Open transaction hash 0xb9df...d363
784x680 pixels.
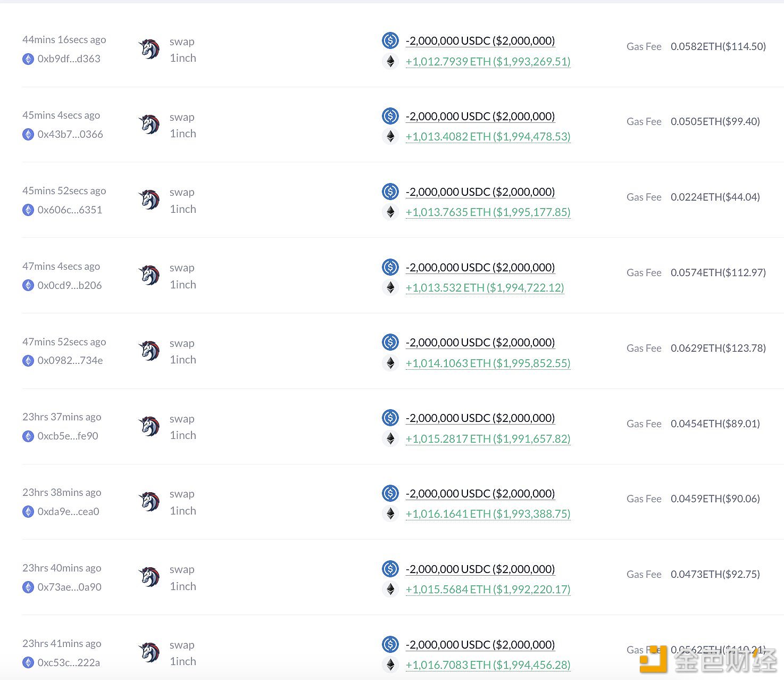coord(69,59)
